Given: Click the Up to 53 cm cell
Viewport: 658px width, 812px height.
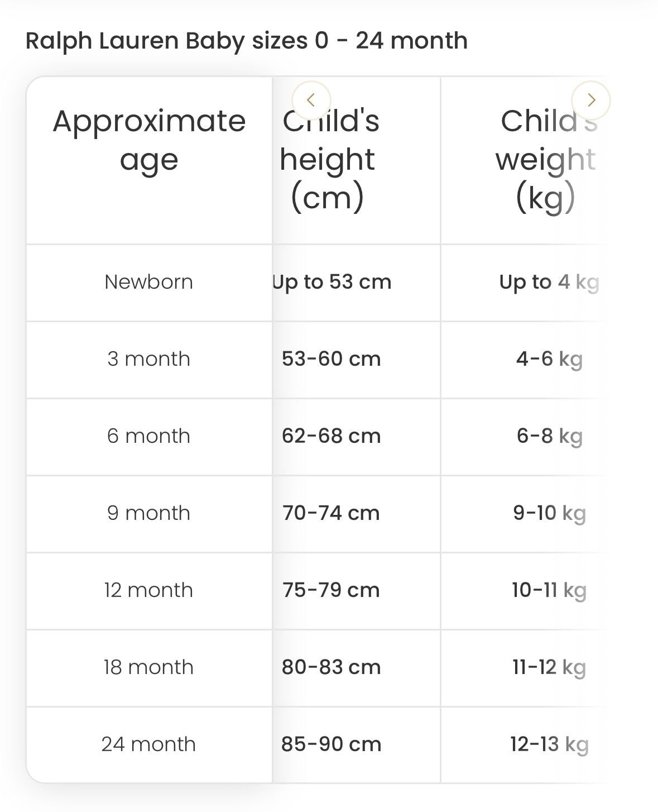Looking at the screenshot, I should (331, 282).
